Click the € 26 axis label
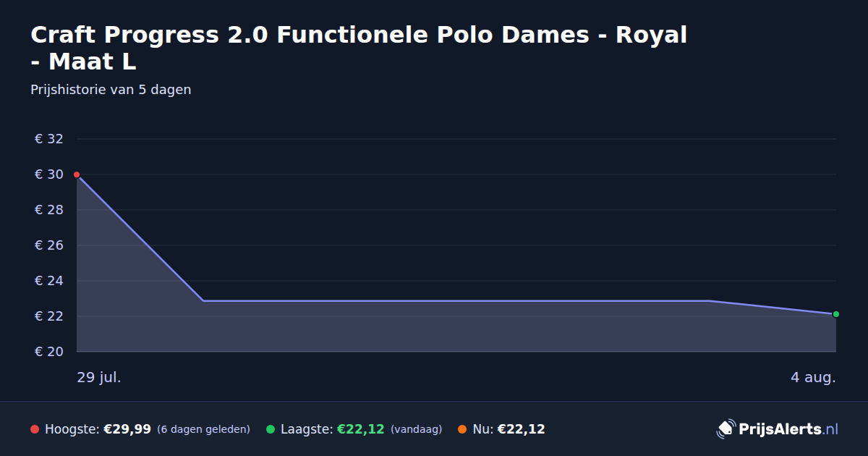 [x=49, y=245]
